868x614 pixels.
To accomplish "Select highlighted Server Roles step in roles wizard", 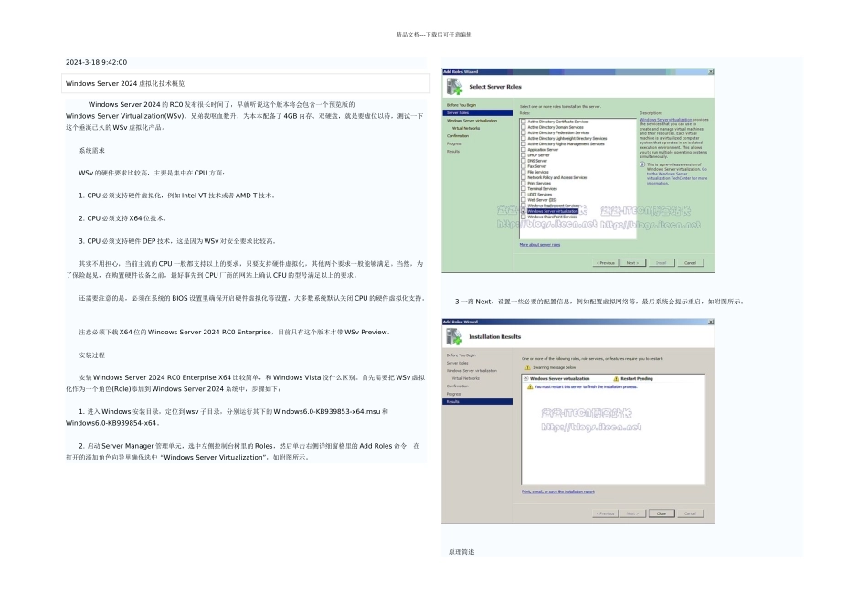I will click(x=477, y=113).
